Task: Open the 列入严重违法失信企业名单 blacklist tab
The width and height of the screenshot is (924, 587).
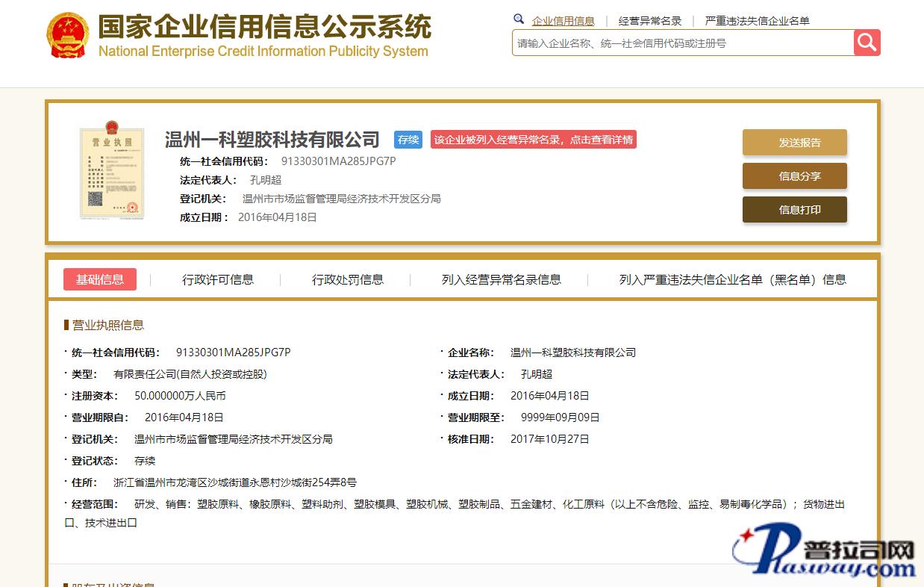Action: [x=732, y=279]
